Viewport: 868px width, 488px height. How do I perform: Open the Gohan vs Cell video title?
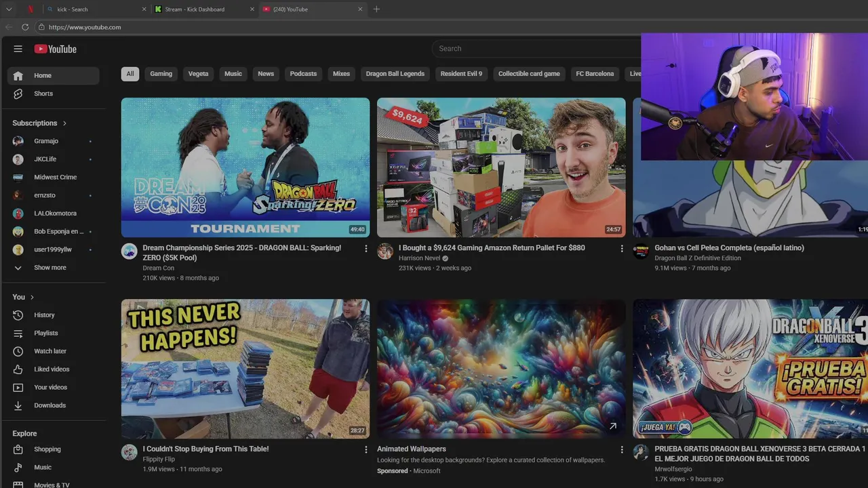point(729,248)
